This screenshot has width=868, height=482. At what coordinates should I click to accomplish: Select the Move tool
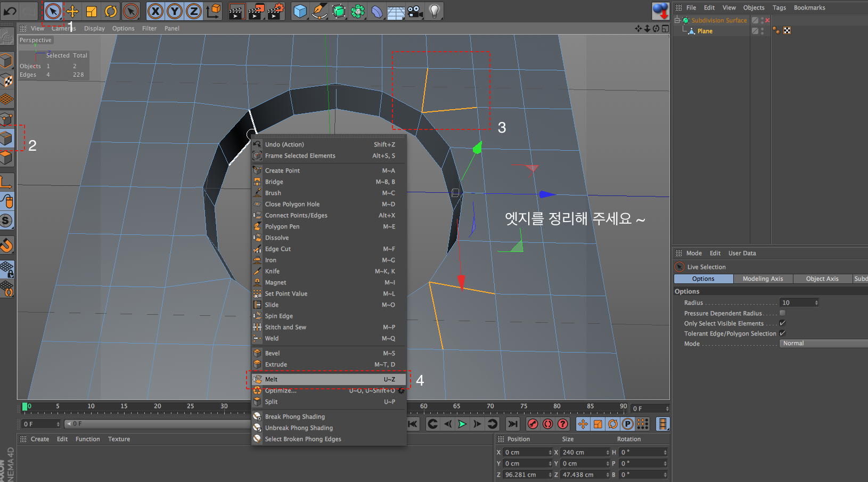click(72, 11)
